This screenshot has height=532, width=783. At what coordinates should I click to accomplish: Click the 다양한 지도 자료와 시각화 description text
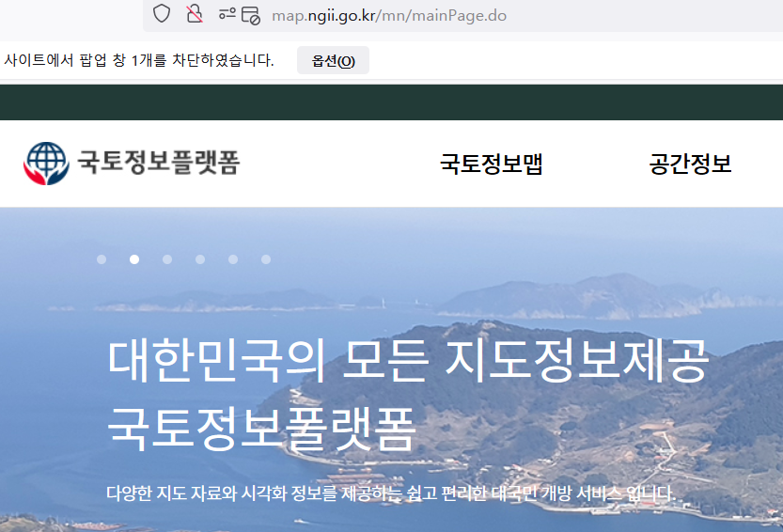coord(391,493)
